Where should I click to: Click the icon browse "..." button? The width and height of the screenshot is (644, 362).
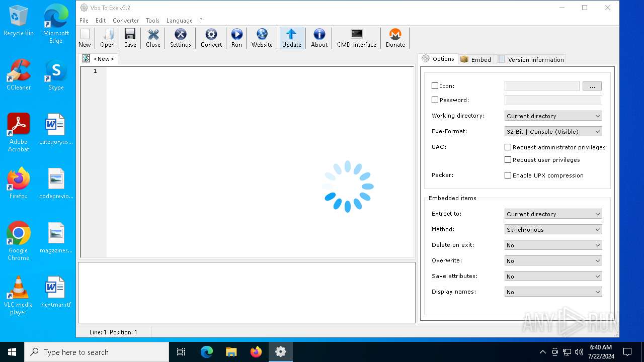pos(592,86)
